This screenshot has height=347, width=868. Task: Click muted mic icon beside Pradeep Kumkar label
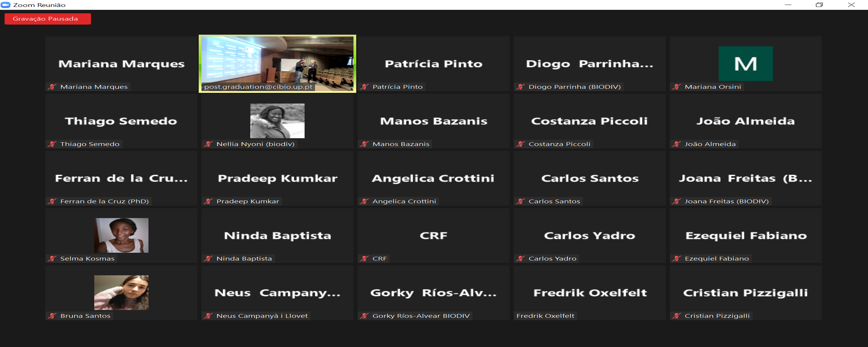pos(208,201)
